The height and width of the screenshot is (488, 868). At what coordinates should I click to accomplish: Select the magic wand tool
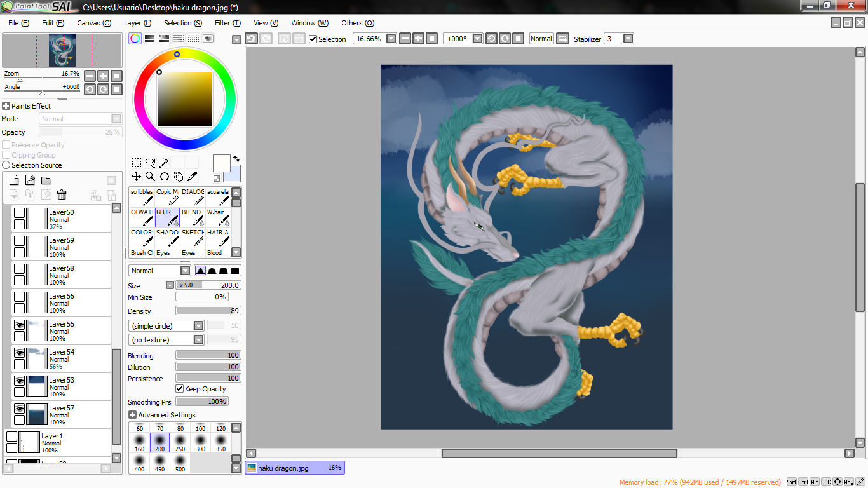click(164, 163)
